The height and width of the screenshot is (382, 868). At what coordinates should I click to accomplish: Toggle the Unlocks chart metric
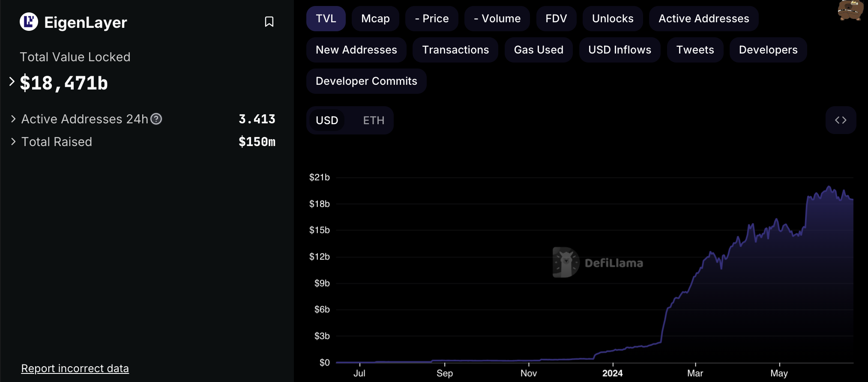[x=613, y=19]
